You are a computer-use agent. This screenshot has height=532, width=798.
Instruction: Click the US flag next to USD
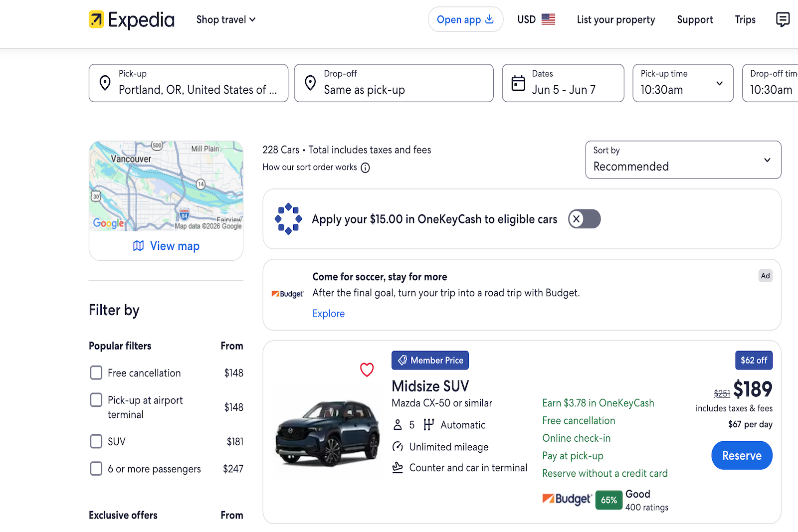pyautogui.click(x=549, y=19)
